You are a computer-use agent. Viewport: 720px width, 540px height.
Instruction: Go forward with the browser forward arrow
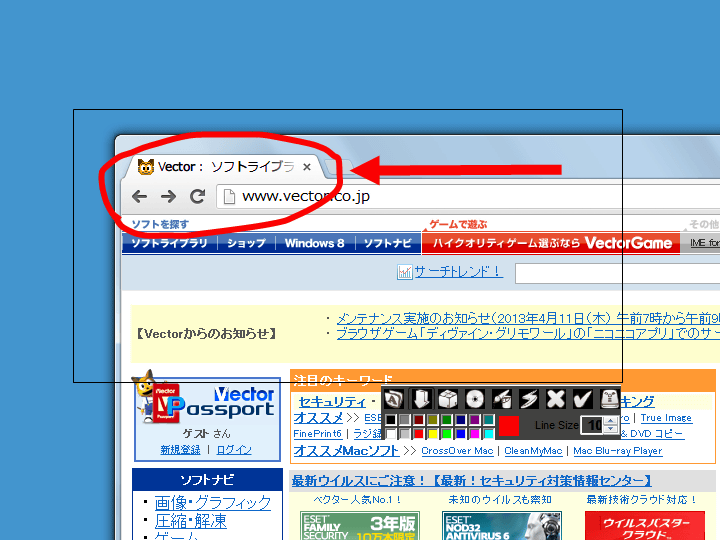[169, 197]
